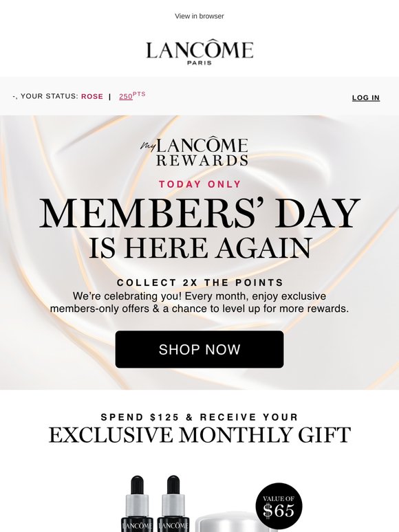This screenshot has width=399, height=532.
Task: Click the COLLECT 2X THE POINTS text
Action: (199, 282)
